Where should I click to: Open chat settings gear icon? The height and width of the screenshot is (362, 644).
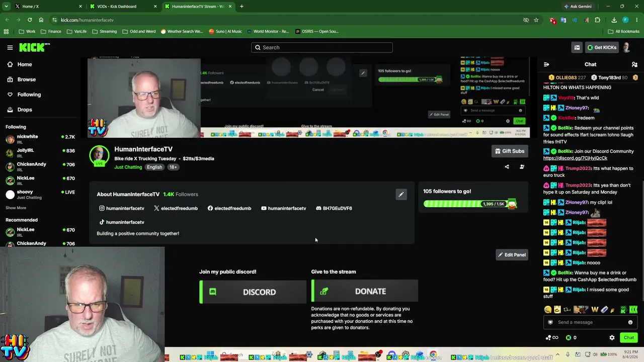[x=612, y=338]
